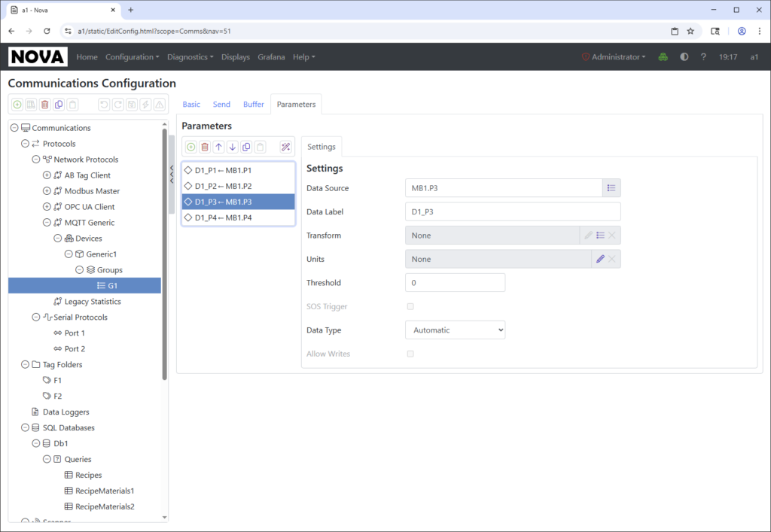Switch to the Buffer tab
The height and width of the screenshot is (532, 771).
click(253, 105)
